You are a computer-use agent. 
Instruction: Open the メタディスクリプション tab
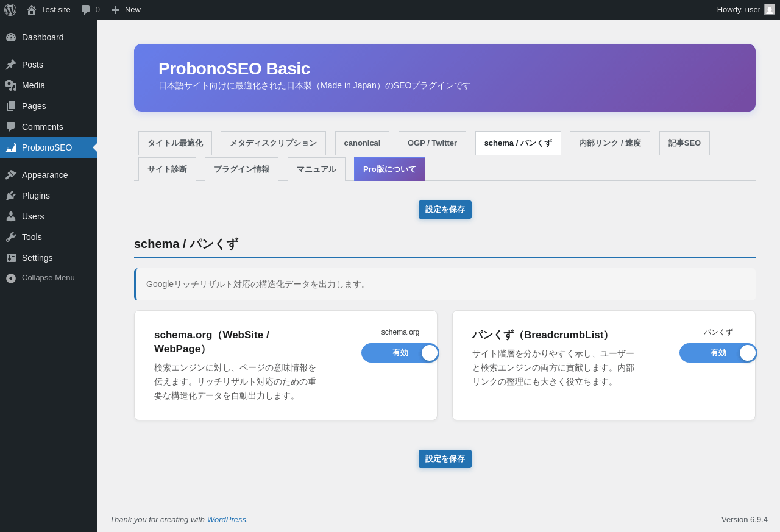273,143
